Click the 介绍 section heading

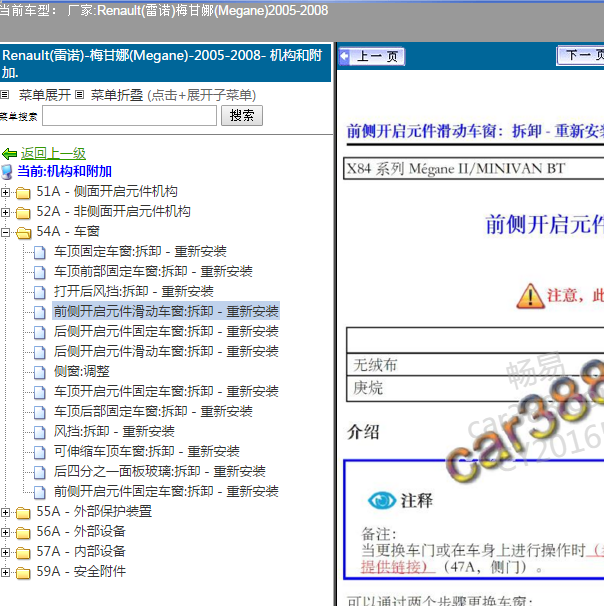363,432
